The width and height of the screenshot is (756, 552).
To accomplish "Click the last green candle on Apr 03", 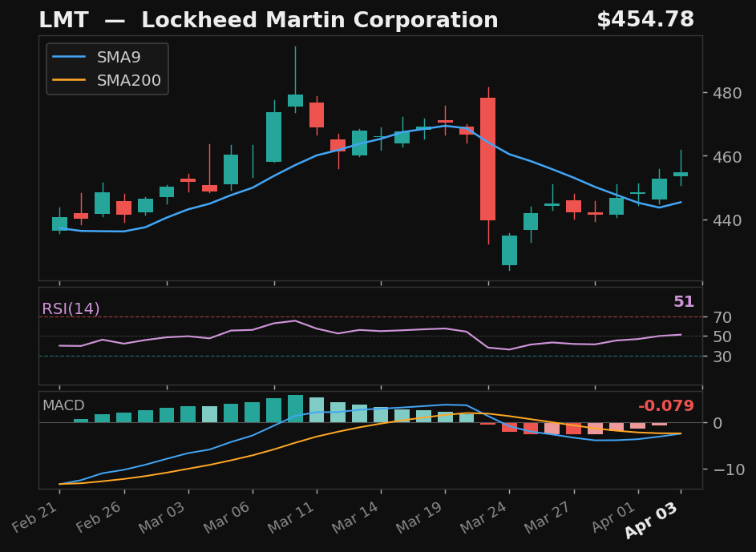I will coord(681,174).
